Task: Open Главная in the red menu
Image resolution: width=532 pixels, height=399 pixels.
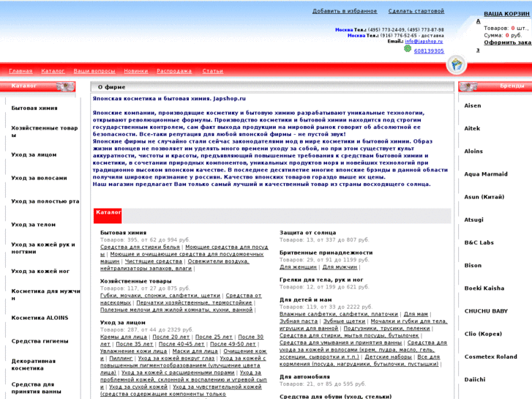Action: [x=20, y=71]
